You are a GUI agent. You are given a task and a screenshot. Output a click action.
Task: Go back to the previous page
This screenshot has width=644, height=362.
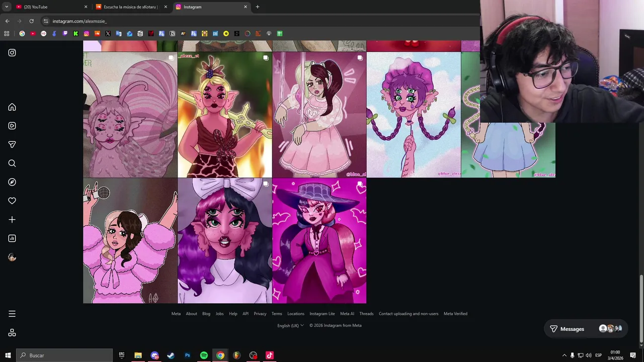coord(7,21)
